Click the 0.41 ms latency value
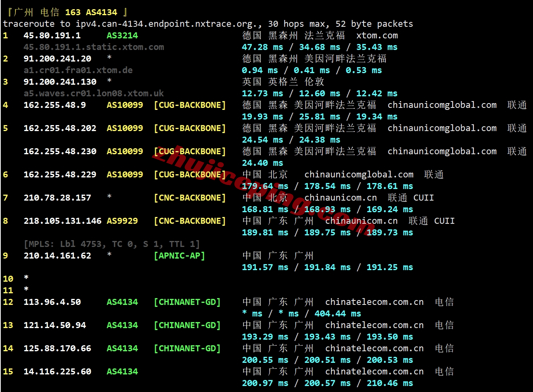Screen dimensions: 533x392 [x=312, y=70]
